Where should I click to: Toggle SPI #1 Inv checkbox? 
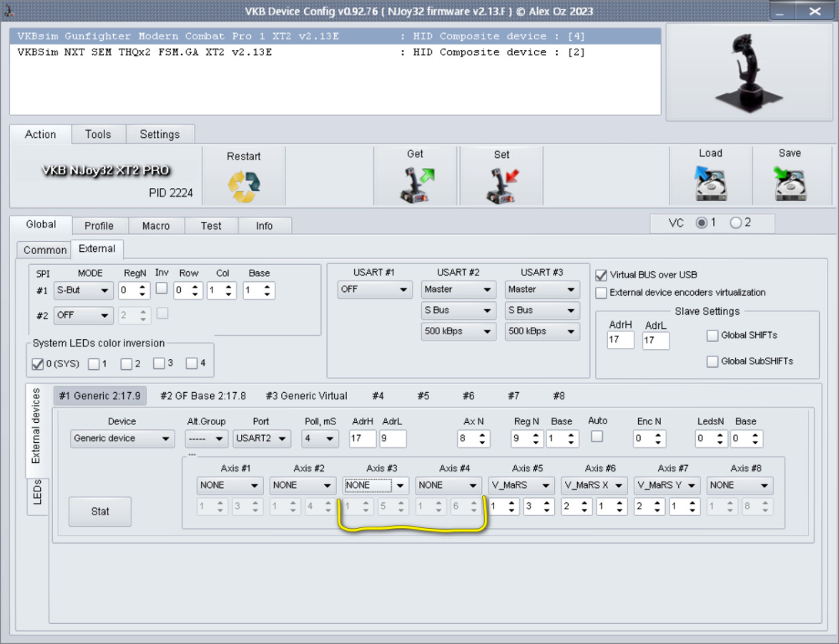[x=162, y=288]
